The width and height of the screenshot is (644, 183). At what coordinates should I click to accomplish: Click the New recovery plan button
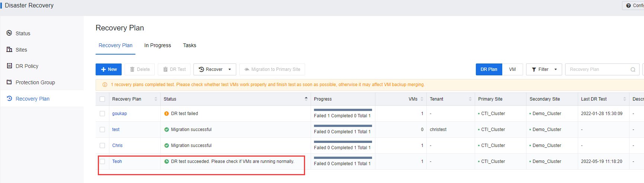pyautogui.click(x=109, y=69)
